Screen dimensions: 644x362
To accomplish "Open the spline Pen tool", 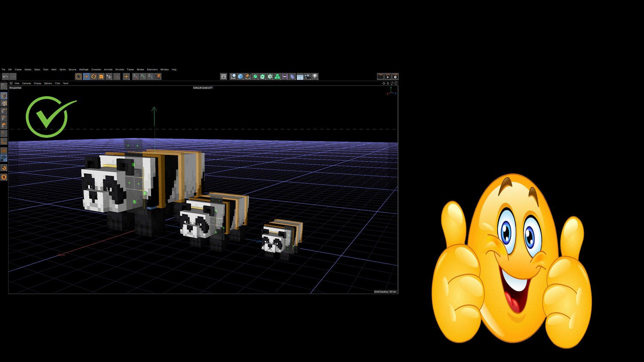I will (x=248, y=76).
